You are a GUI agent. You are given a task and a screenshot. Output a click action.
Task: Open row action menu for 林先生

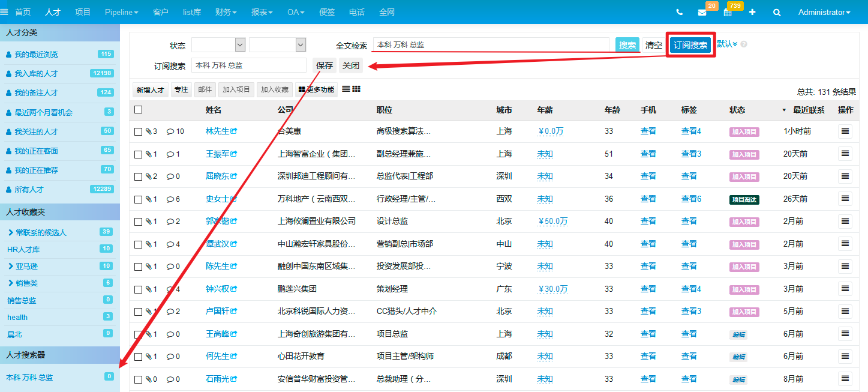click(x=845, y=131)
